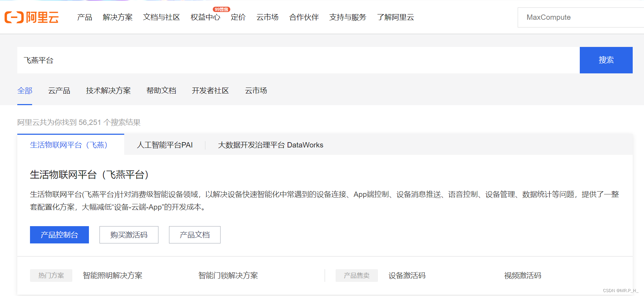Click the 飞燕平台 search query field
The image size is (644, 296).
pos(298,60)
